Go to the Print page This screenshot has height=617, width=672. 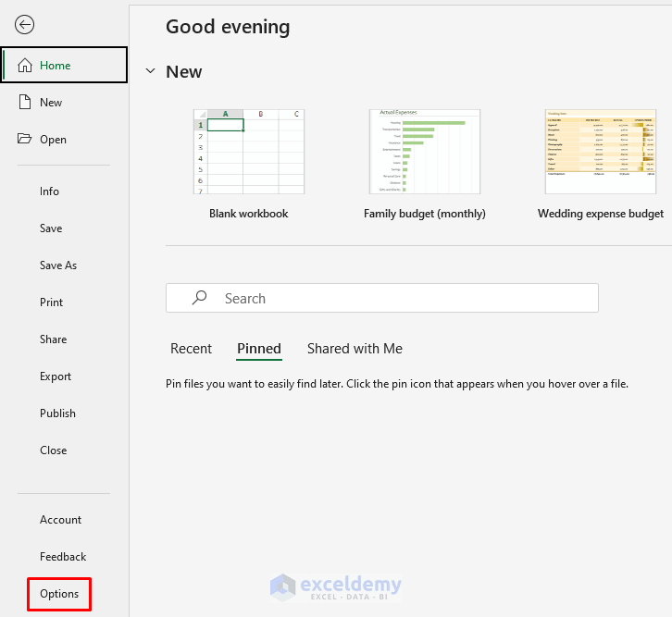(x=52, y=302)
